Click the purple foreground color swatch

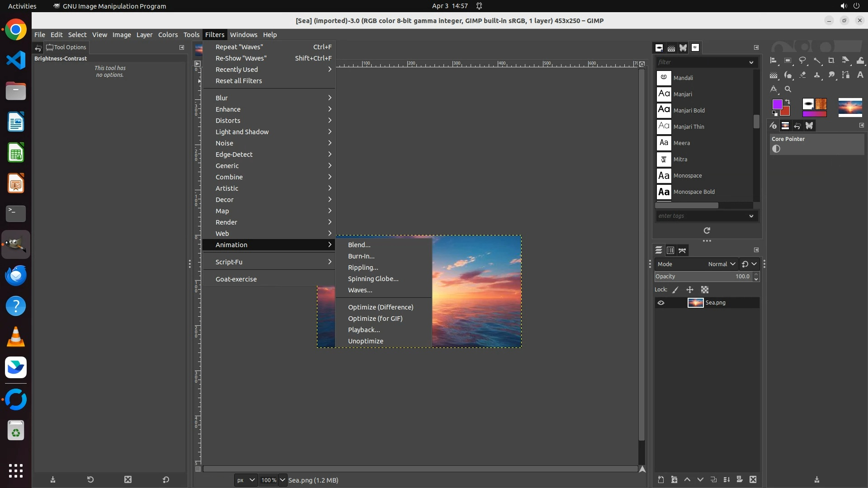coord(777,105)
